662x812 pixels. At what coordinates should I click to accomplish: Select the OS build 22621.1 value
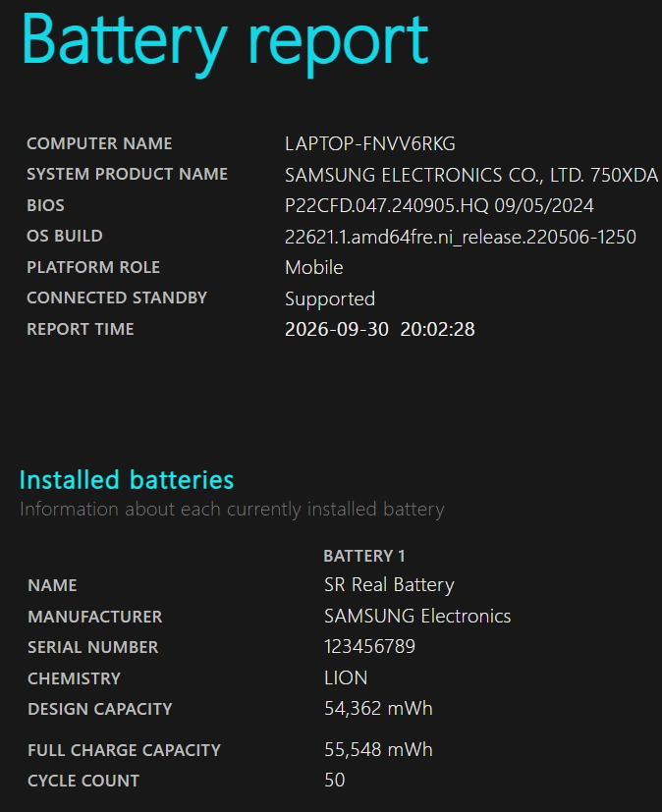461,238
